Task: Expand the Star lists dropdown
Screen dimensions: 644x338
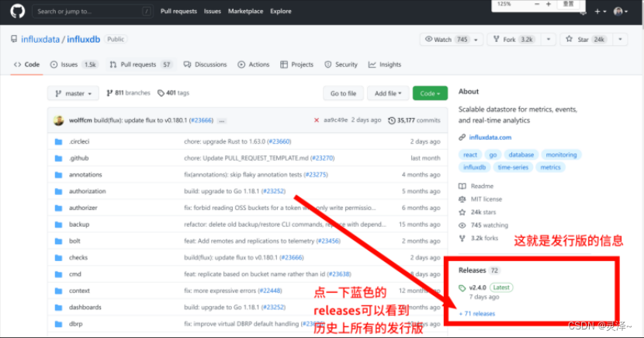Action: coord(620,40)
